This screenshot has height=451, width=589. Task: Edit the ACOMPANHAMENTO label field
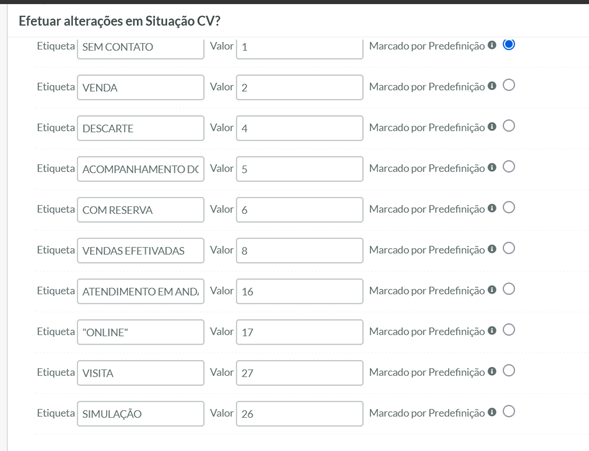coord(141,169)
